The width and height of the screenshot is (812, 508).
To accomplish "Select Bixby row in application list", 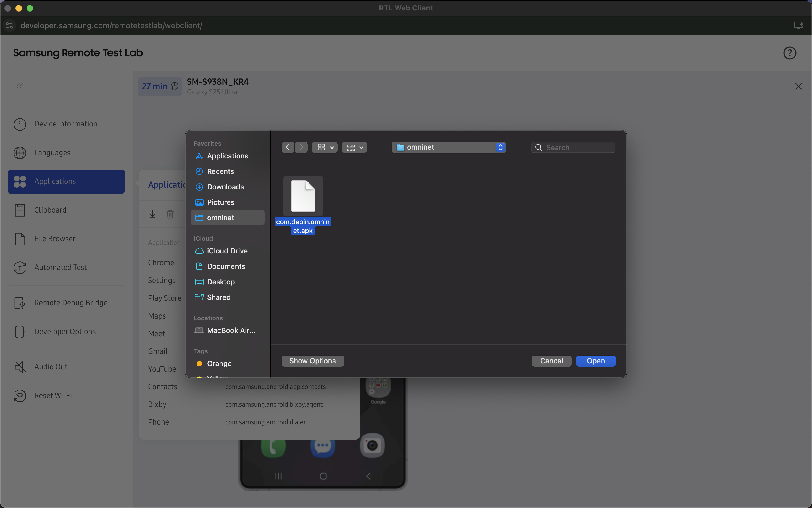I will pos(249,404).
